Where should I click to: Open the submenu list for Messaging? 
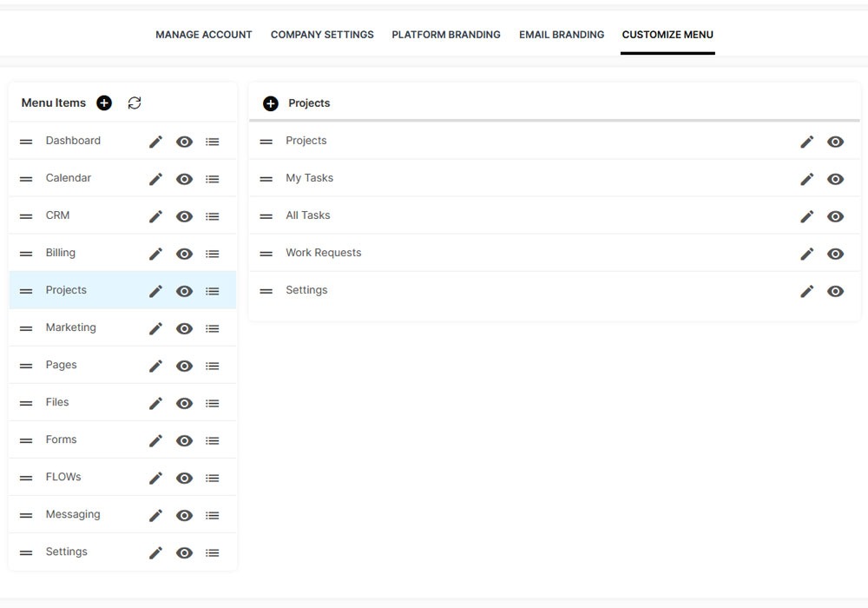[x=213, y=515]
